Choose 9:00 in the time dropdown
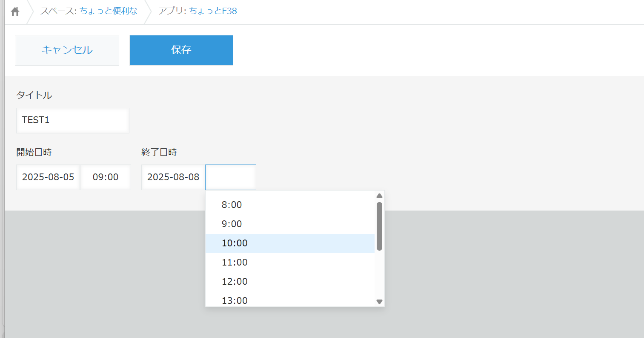Screen dimensions: 644x338 click(232, 224)
